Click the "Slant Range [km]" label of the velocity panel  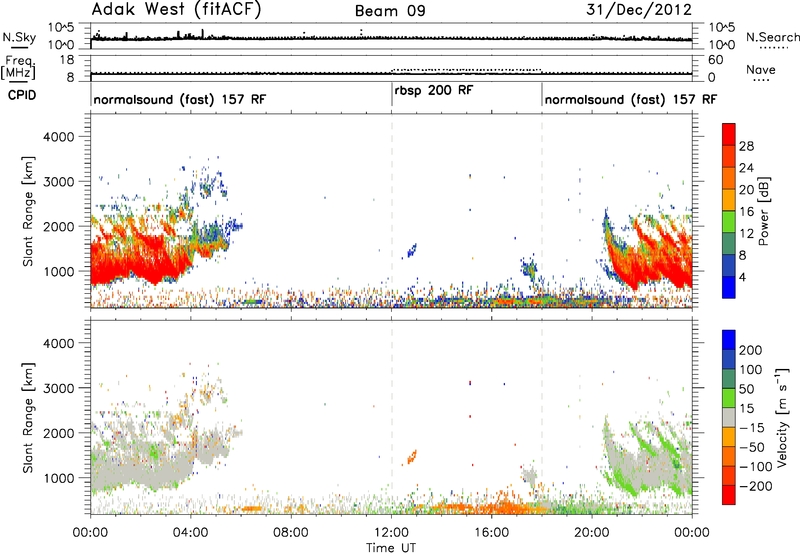(28, 417)
